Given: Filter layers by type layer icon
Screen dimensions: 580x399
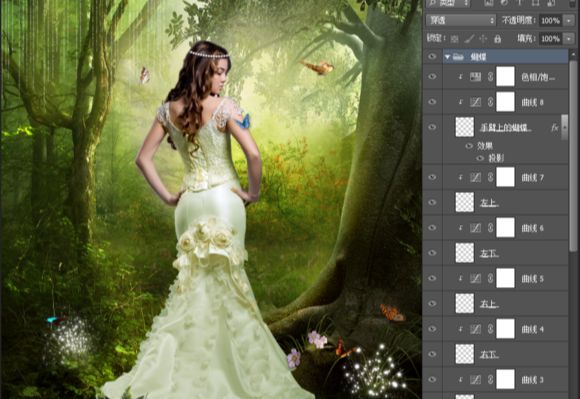Looking at the screenshot, I should [x=519, y=3].
